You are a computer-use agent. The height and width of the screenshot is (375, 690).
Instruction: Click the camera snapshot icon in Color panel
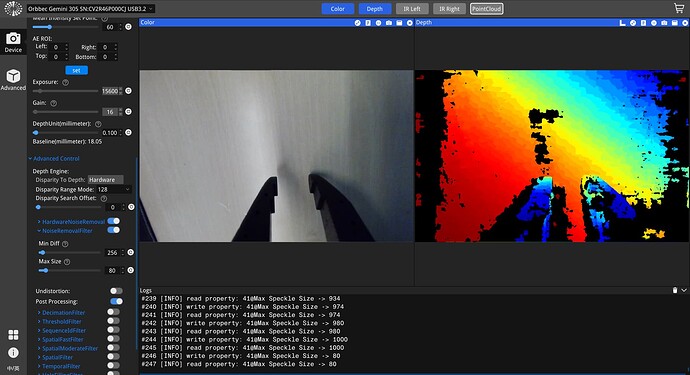pyautogui.click(x=389, y=22)
